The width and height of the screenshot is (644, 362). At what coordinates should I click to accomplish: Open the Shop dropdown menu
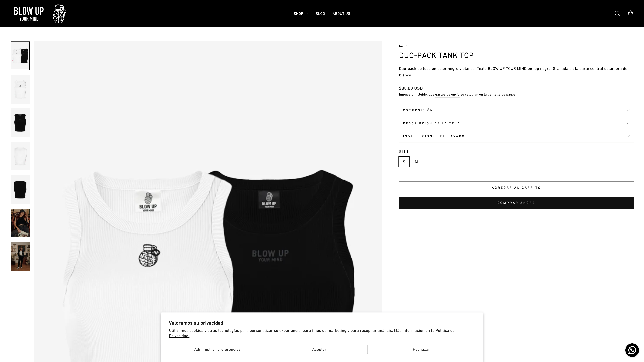tap(301, 13)
